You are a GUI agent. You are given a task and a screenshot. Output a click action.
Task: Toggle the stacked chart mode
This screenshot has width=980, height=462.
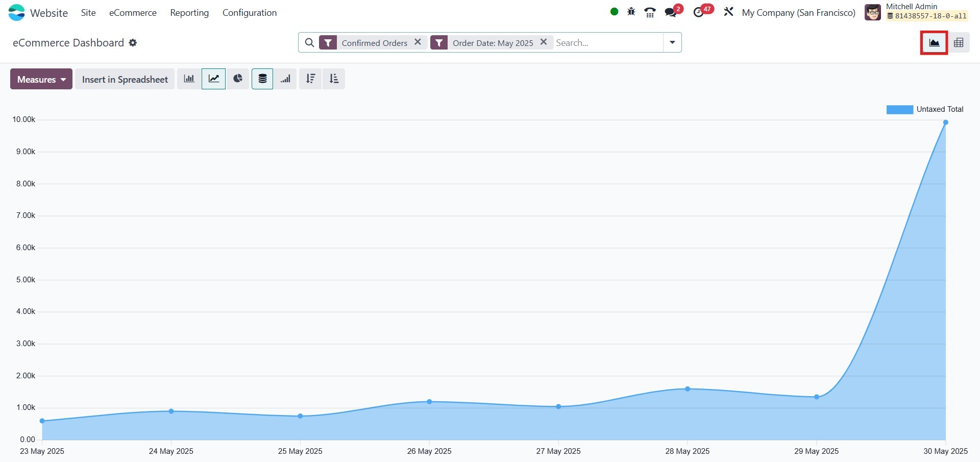click(262, 79)
